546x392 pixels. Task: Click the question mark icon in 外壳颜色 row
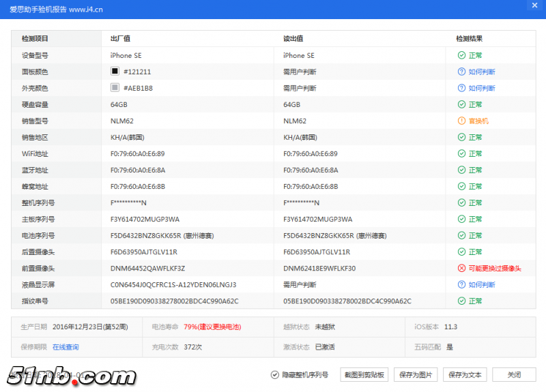coord(461,89)
